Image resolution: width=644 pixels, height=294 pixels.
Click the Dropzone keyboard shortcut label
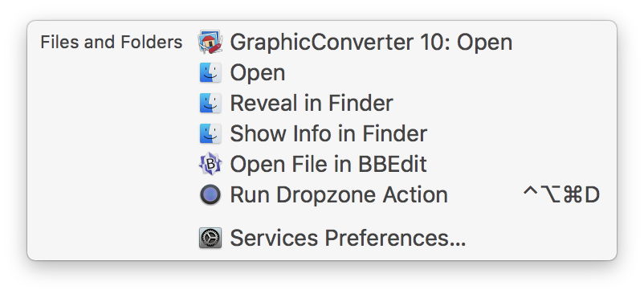click(561, 195)
